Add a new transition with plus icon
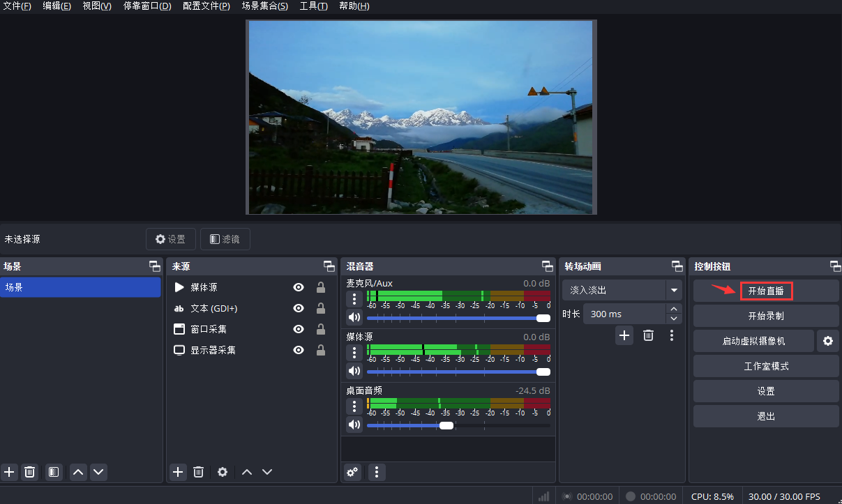This screenshot has height=504, width=842. point(624,335)
